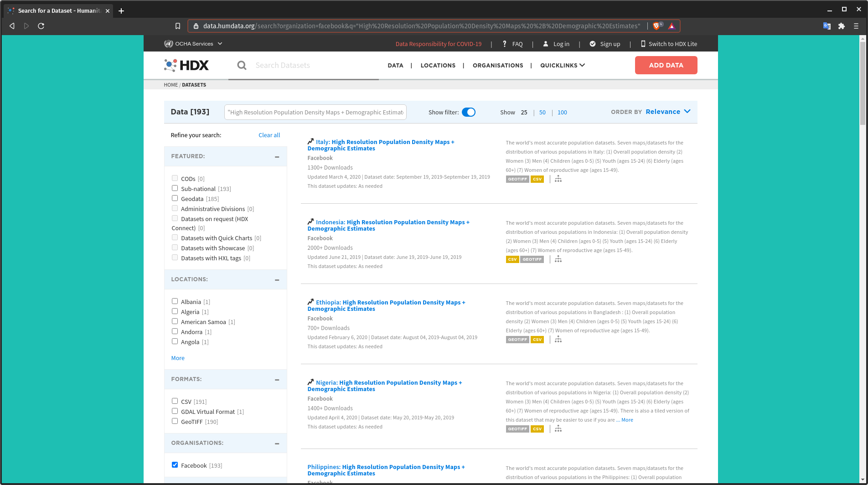868x485 pixels.
Task: Expand Nigeria description with More link
Action: [x=627, y=420]
